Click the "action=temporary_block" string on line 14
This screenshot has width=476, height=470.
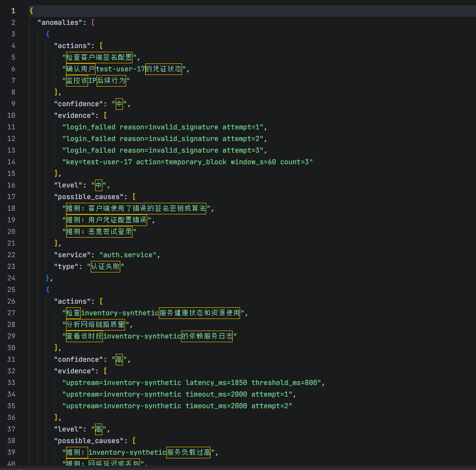tap(187, 162)
